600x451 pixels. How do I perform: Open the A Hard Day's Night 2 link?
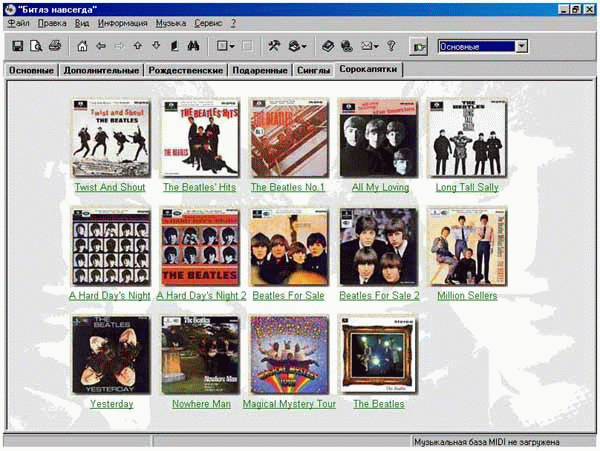[x=201, y=296]
